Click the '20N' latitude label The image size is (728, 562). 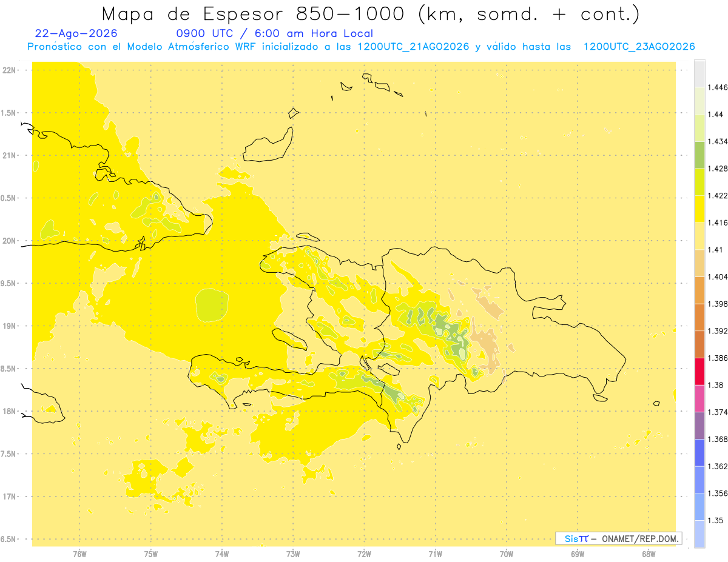point(8,241)
